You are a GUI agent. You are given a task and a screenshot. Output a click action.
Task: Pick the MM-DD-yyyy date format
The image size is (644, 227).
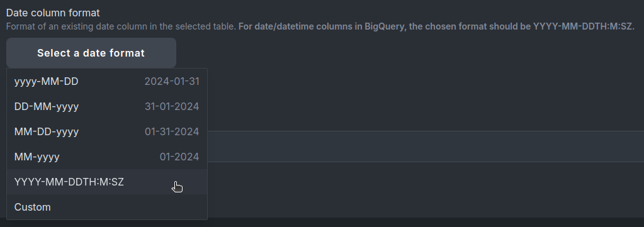107,131
